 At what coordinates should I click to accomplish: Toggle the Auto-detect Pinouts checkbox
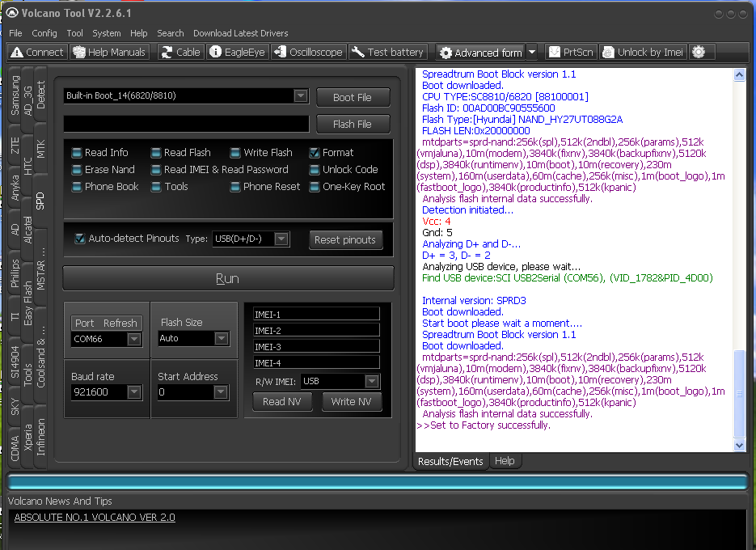80,239
